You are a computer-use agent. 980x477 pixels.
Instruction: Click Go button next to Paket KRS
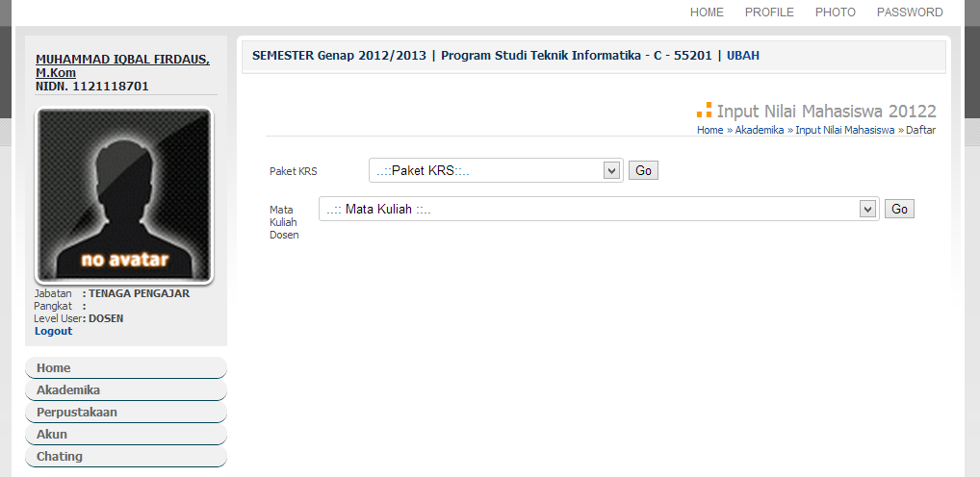coord(643,170)
